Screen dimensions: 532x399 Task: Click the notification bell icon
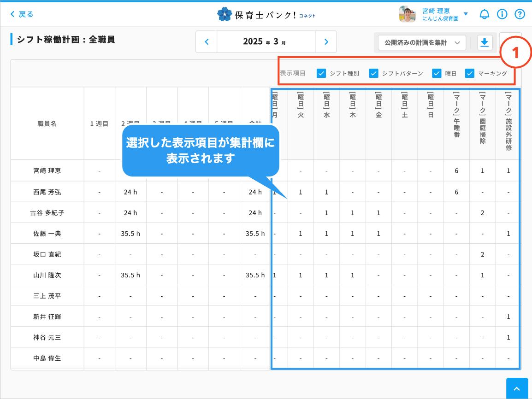click(x=484, y=14)
